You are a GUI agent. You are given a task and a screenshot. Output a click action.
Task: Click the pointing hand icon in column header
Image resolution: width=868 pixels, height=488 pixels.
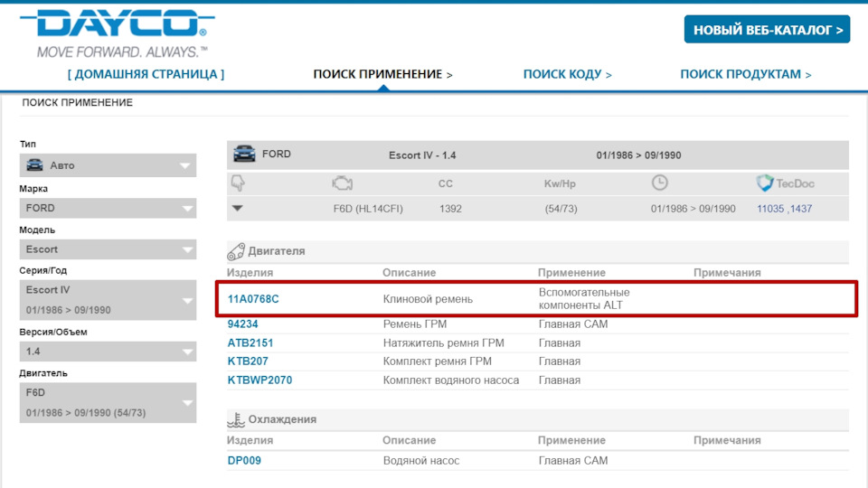click(x=238, y=183)
